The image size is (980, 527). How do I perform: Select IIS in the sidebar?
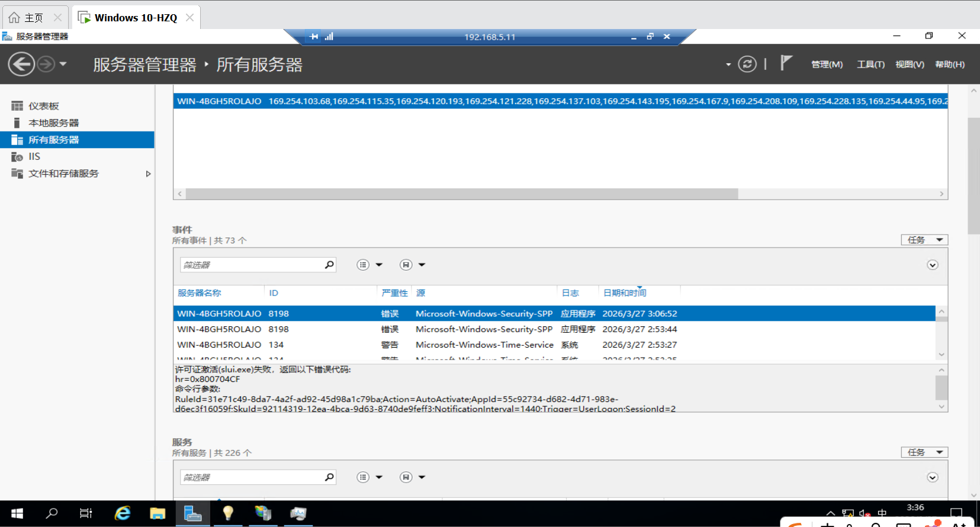click(x=77, y=156)
